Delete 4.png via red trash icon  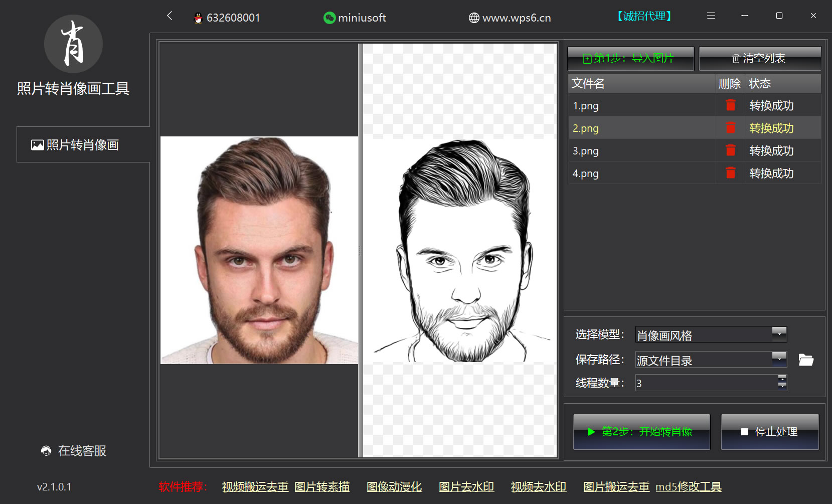730,173
